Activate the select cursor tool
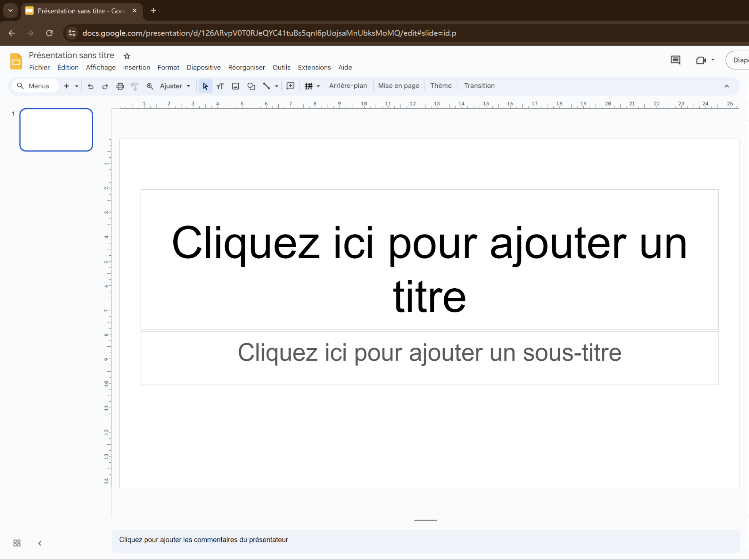The width and height of the screenshot is (749, 560). click(x=205, y=86)
